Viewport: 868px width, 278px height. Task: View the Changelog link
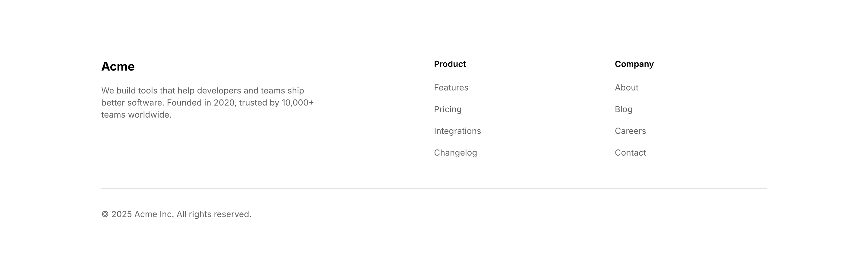click(455, 153)
